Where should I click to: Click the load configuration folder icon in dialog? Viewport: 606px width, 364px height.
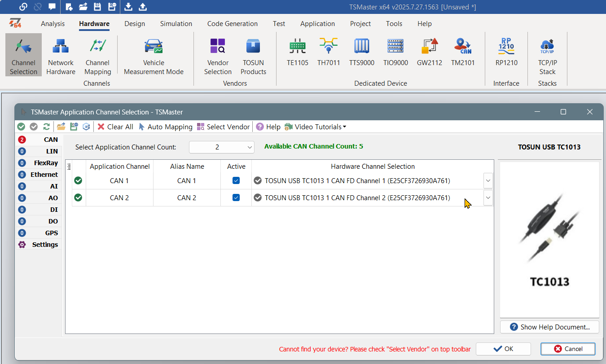pyautogui.click(x=61, y=127)
